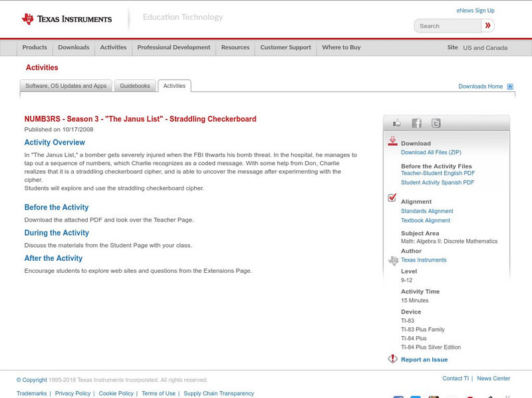This screenshot has height=398, width=532.
Task: Open the Customer Support menu
Action: [x=286, y=47]
